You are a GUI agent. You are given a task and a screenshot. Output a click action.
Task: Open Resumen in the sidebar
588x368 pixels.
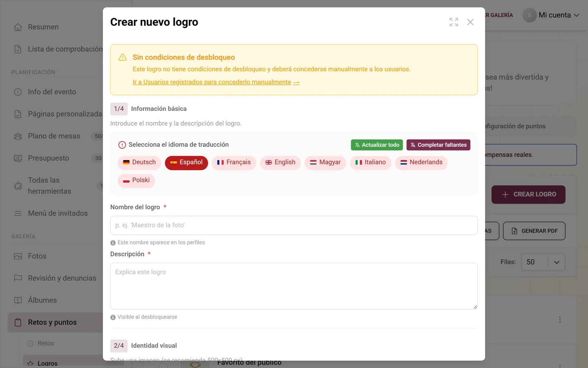pyautogui.click(x=43, y=27)
